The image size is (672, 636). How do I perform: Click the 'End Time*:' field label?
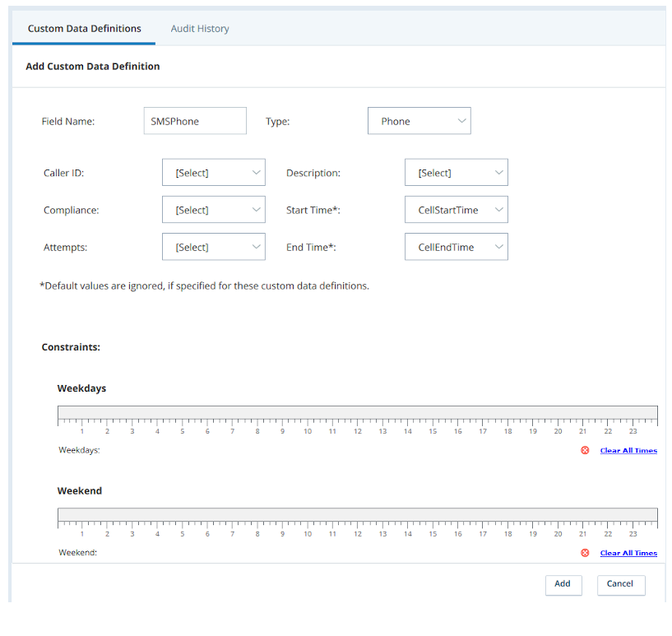[311, 248]
